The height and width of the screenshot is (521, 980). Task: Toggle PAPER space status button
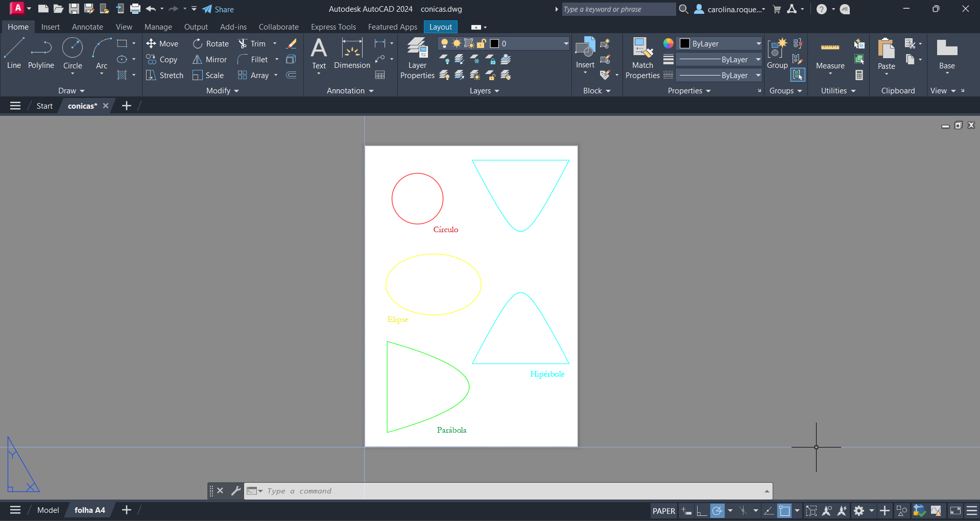[x=663, y=511]
